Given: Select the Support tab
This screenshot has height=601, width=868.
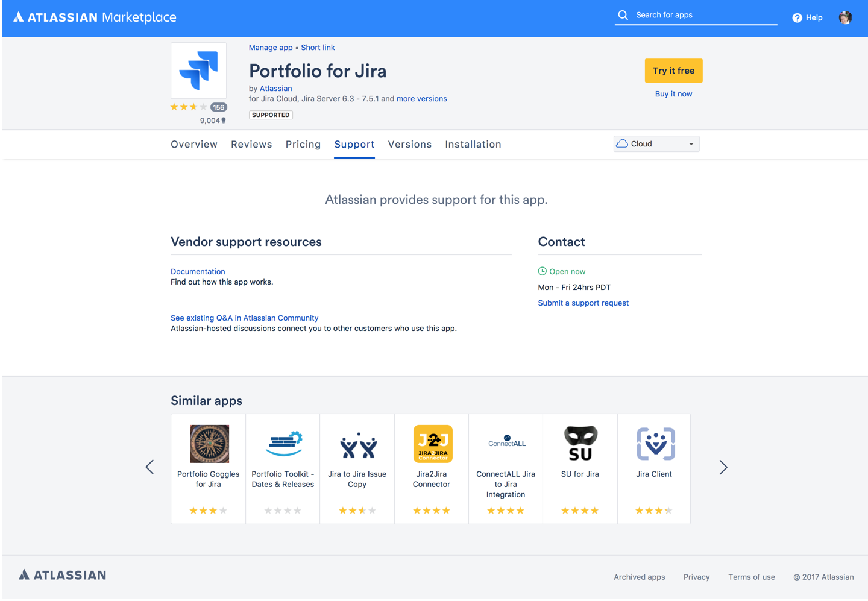Looking at the screenshot, I should click(354, 145).
